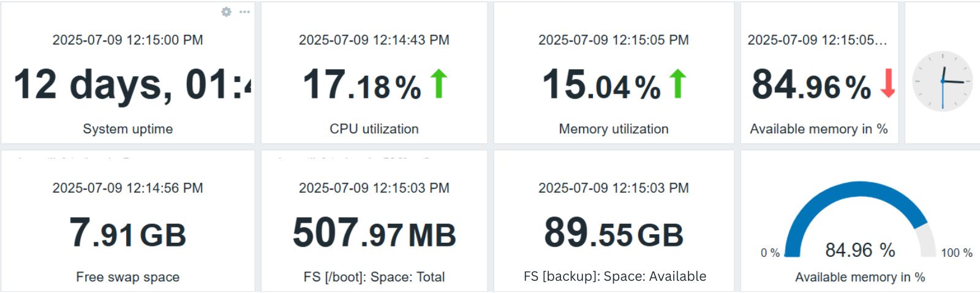
Task: Click the FS [backup]: Space: Available label
Action: click(x=615, y=276)
